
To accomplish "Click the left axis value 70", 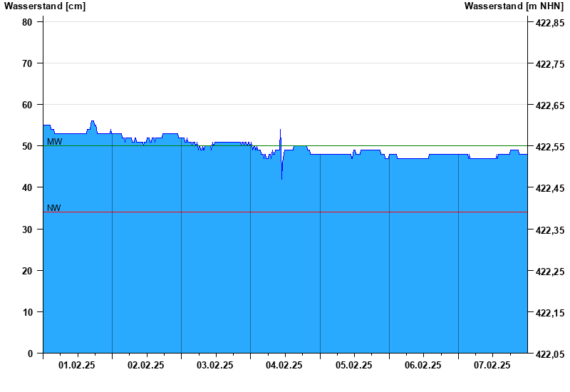I will click(x=27, y=63).
